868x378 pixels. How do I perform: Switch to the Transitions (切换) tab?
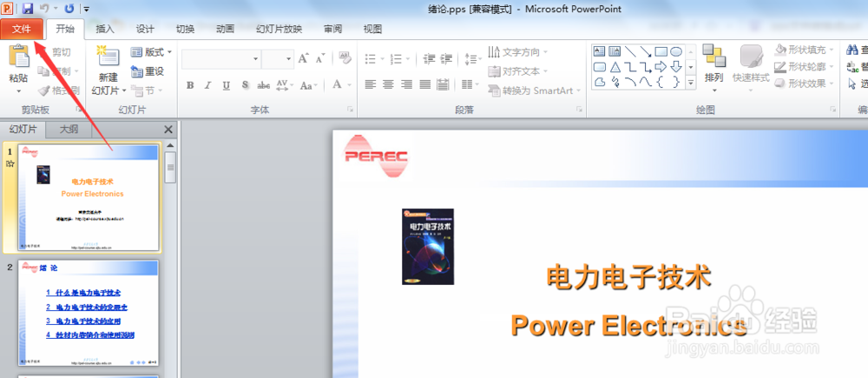point(185,30)
